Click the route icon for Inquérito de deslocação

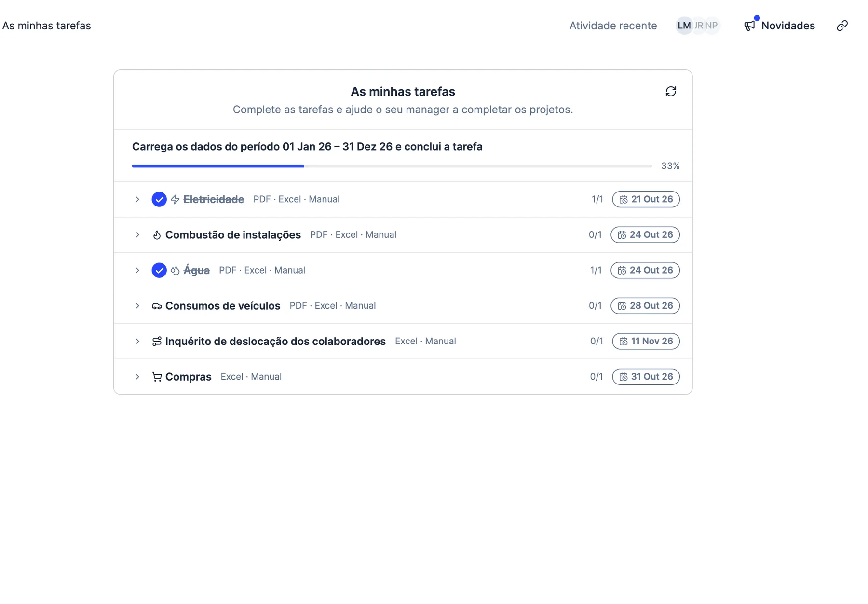pos(157,341)
